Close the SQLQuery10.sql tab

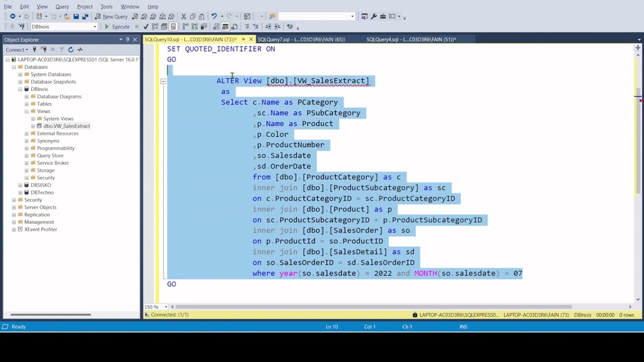pyautogui.click(x=251, y=39)
